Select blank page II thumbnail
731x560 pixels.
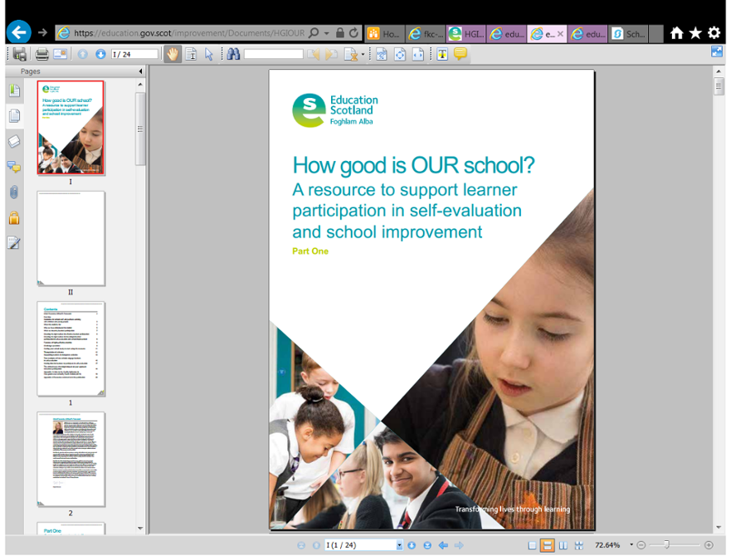(x=71, y=238)
